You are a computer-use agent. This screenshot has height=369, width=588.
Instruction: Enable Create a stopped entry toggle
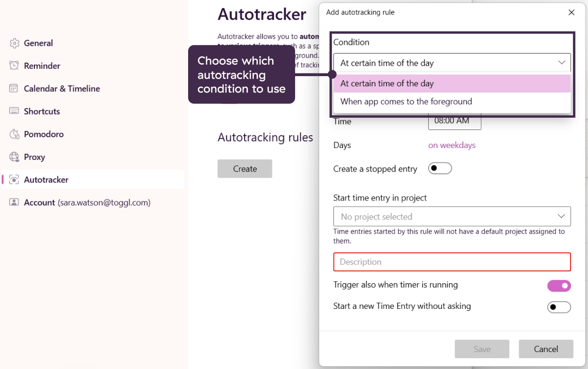(x=440, y=169)
